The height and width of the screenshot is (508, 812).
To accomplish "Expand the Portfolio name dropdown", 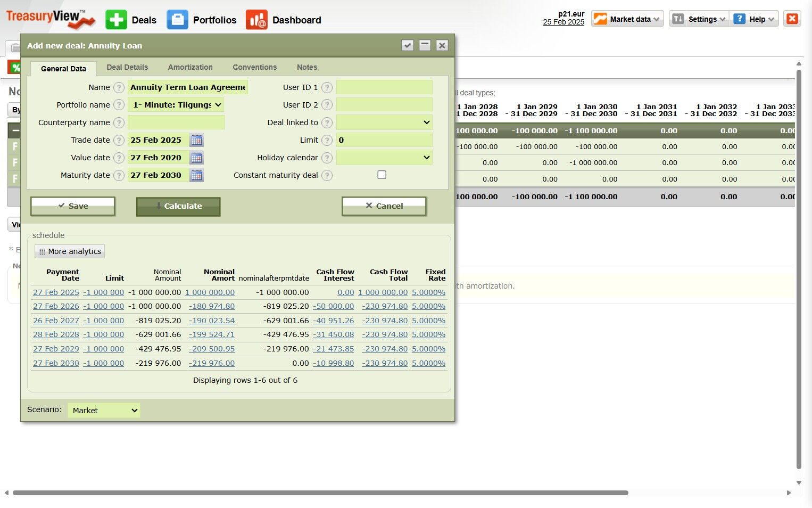I will 176,105.
